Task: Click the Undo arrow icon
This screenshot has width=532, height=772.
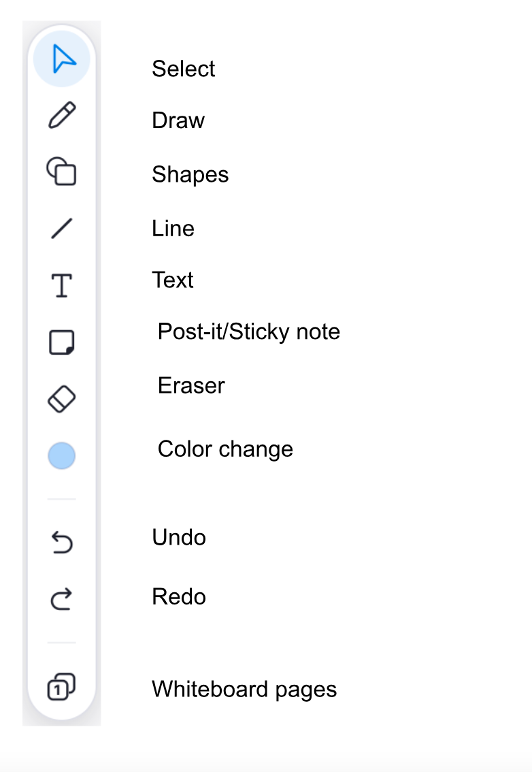Action: click(62, 543)
